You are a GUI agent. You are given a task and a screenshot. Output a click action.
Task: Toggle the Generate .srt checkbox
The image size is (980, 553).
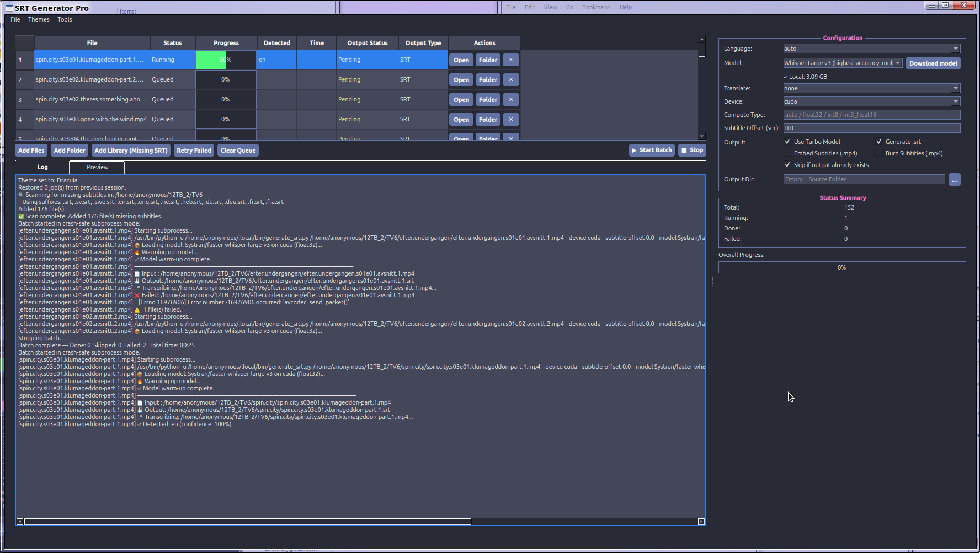(879, 142)
